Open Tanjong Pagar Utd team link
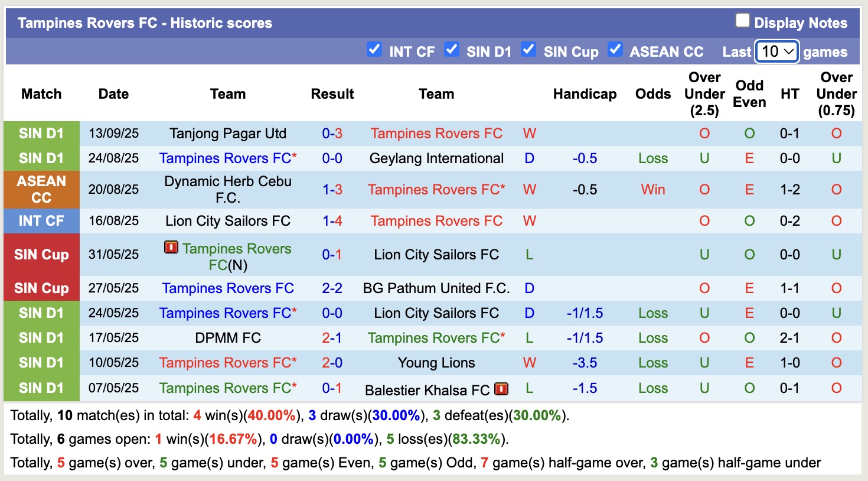 tap(228, 134)
